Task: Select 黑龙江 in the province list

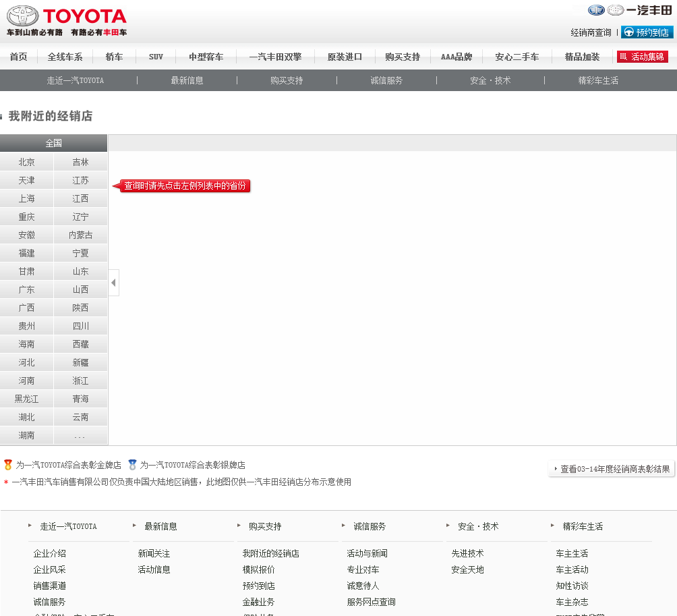Action: coord(26,399)
